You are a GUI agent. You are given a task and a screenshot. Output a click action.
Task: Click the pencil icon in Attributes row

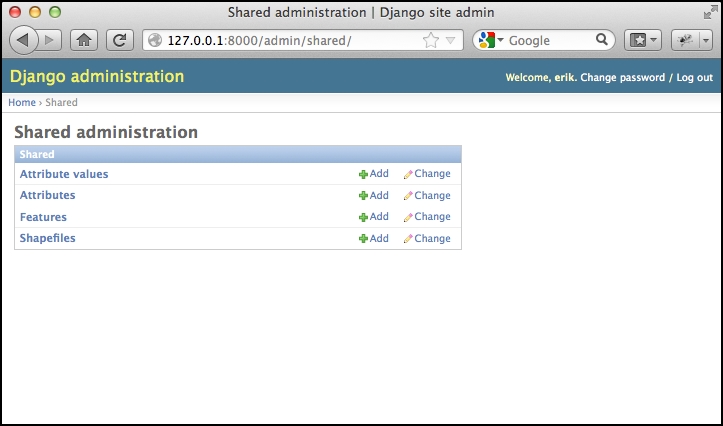coord(408,196)
